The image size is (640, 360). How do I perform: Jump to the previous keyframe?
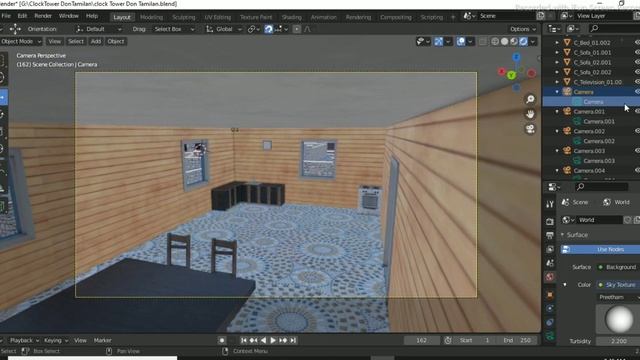[253, 340]
